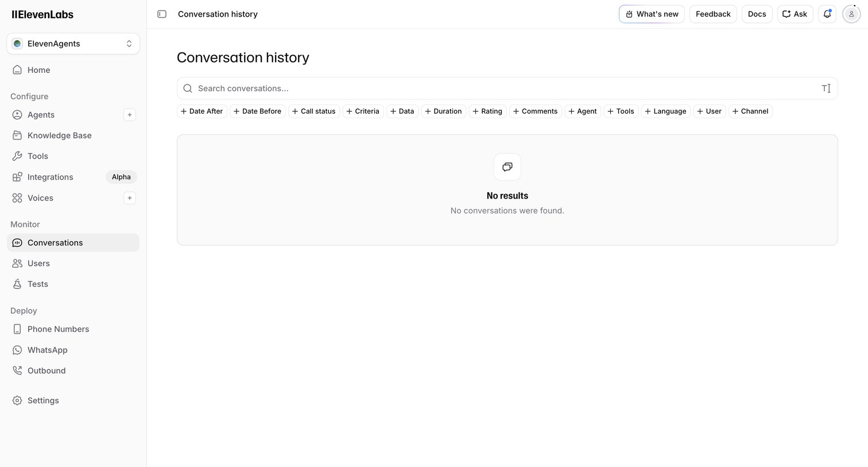Open What's new button

pos(652,14)
